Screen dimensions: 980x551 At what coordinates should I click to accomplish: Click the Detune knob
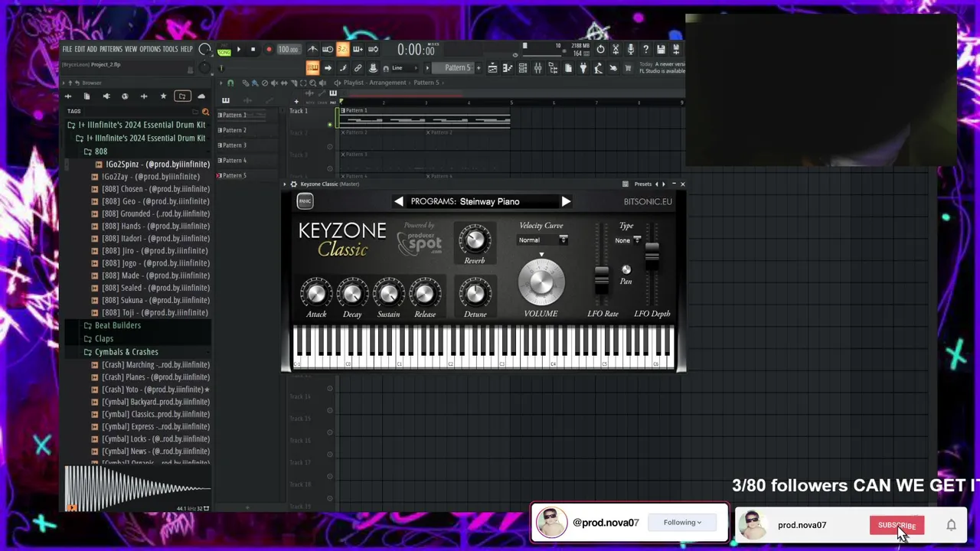click(475, 294)
